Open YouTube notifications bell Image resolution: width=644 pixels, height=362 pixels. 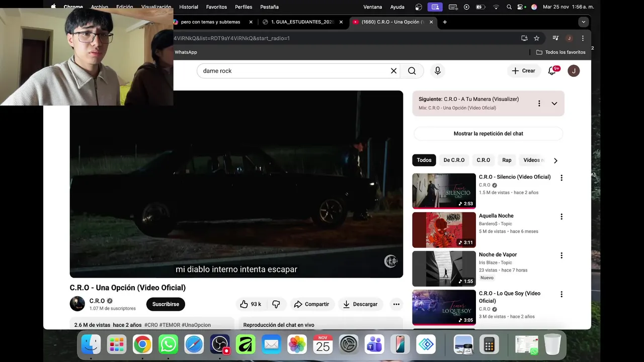point(552,71)
